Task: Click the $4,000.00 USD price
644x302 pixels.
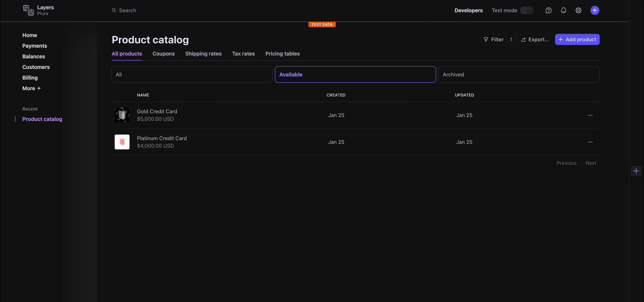Action: tap(155, 146)
